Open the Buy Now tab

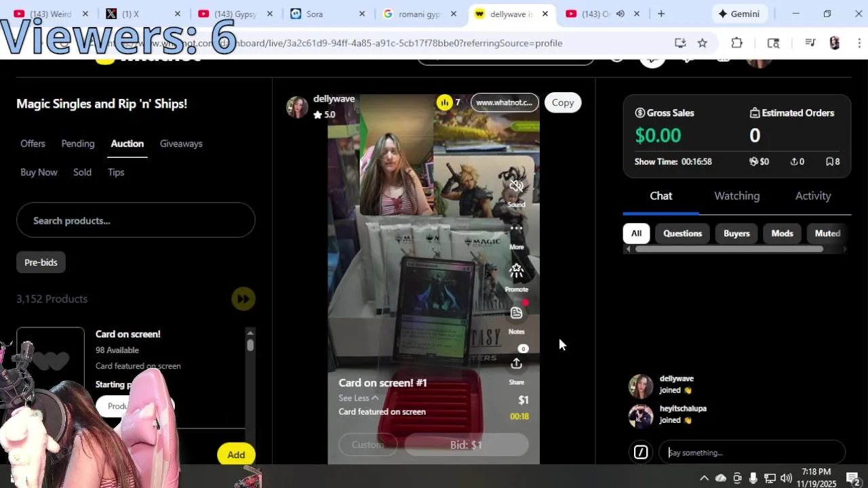pos(39,172)
